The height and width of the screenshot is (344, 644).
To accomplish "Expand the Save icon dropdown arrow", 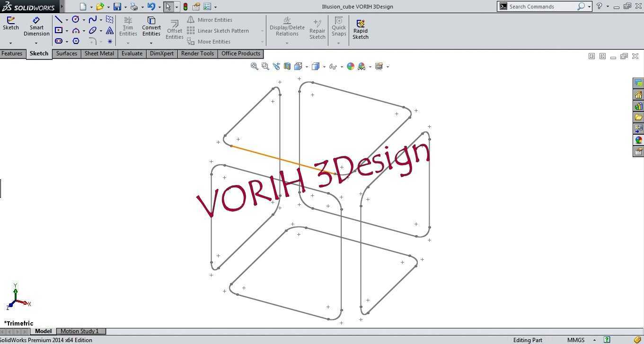I will tap(125, 7).
